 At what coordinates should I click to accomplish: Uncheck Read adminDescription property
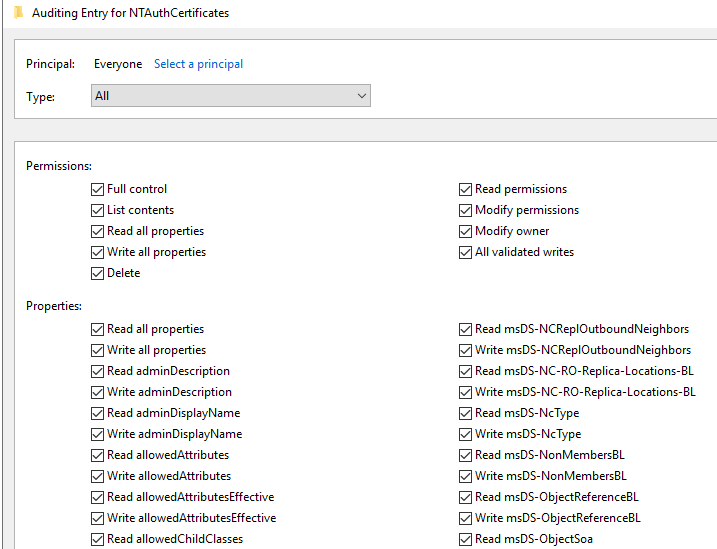(x=97, y=371)
